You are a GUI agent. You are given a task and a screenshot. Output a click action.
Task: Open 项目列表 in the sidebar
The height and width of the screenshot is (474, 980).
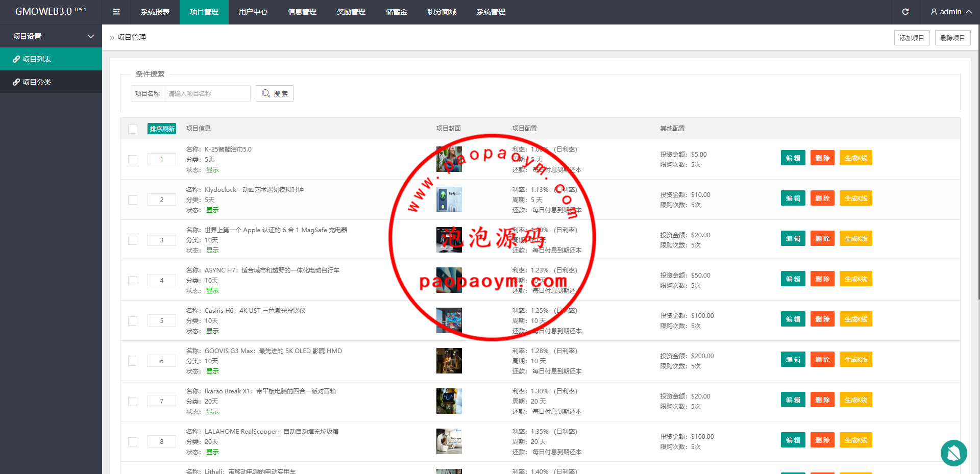tap(51, 59)
